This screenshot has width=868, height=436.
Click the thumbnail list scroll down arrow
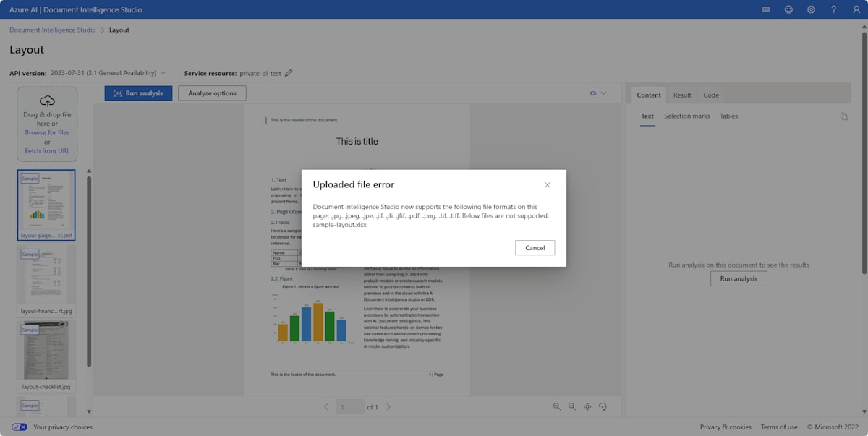(89, 411)
